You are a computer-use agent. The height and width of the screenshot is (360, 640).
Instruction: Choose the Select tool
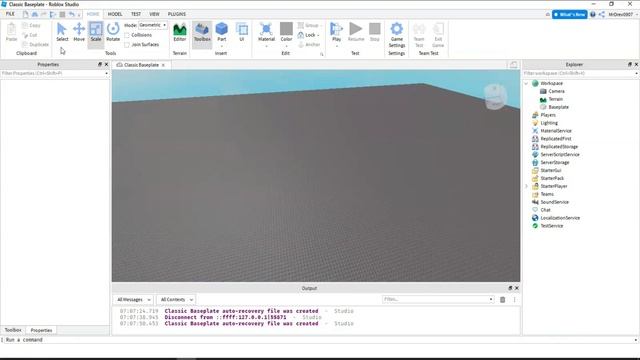(x=62, y=32)
